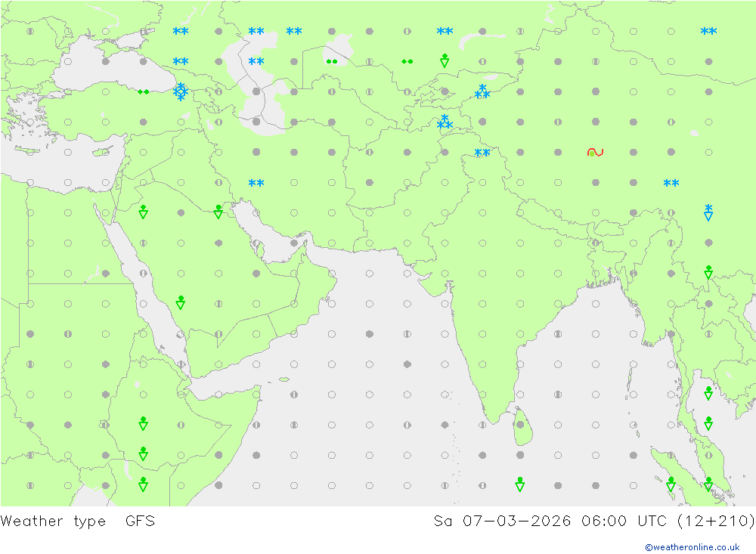Click the green shower symbol over northern Myanmar
Image resolution: width=756 pixels, height=554 pixels.
(708, 272)
